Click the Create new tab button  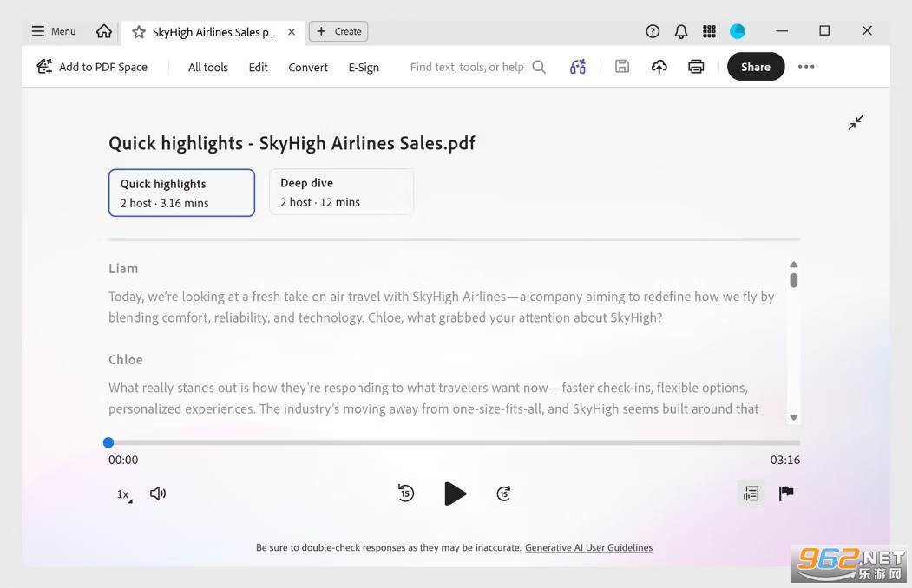[338, 31]
